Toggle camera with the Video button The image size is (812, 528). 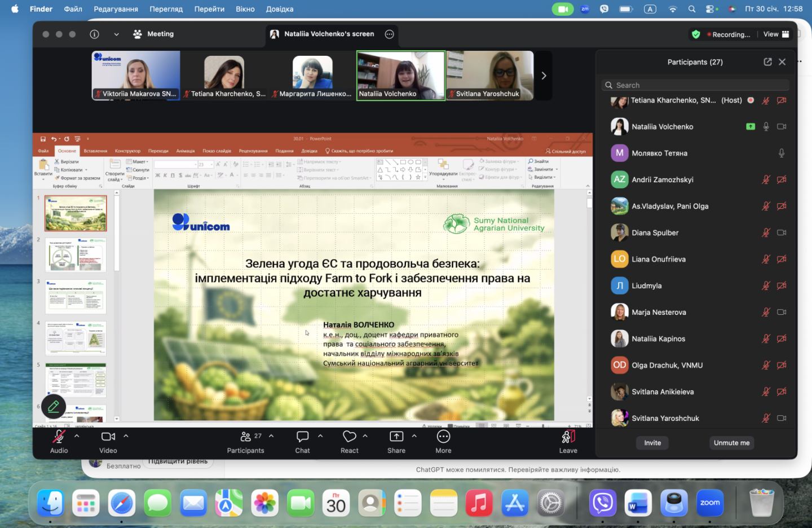tap(108, 437)
